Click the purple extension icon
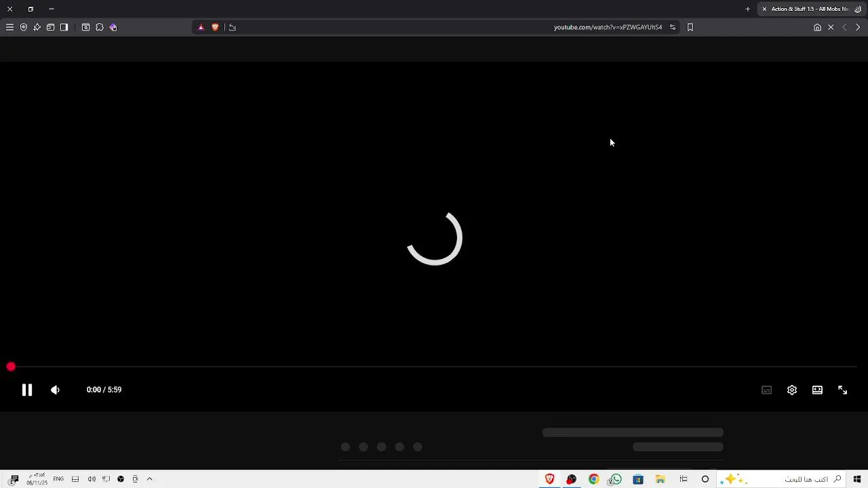This screenshot has width=868, height=488. [x=113, y=27]
